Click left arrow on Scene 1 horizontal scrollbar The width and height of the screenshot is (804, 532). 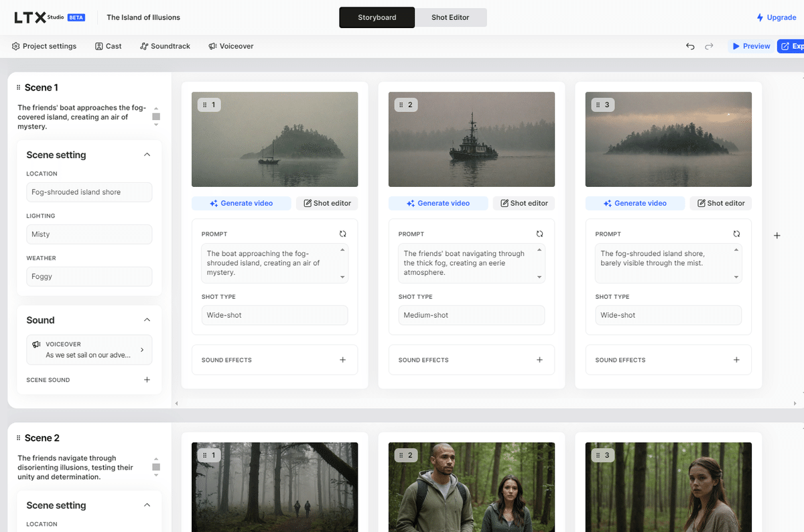177,403
